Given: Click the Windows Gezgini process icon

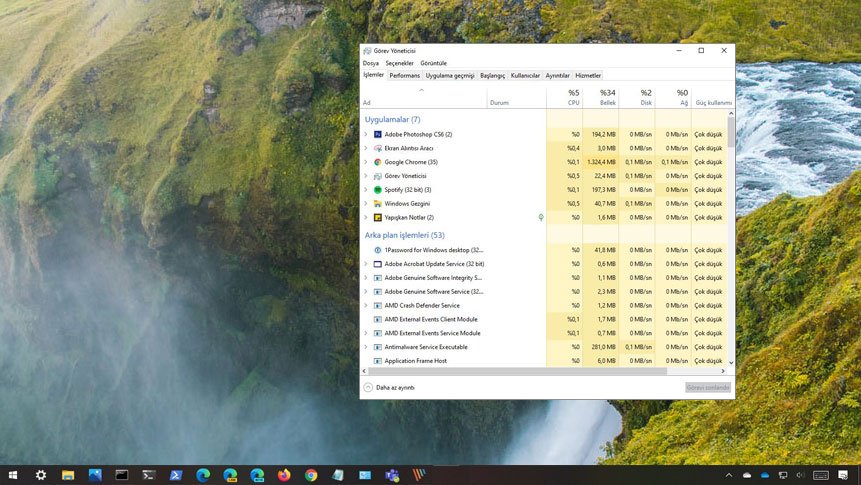Looking at the screenshot, I should pos(378,203).
